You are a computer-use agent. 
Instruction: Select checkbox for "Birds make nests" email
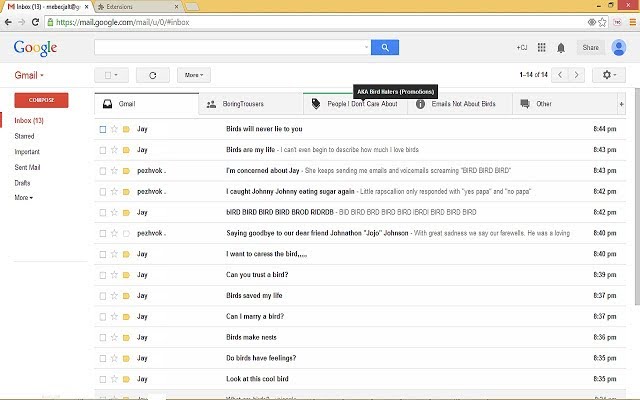(x=102, y=337)
